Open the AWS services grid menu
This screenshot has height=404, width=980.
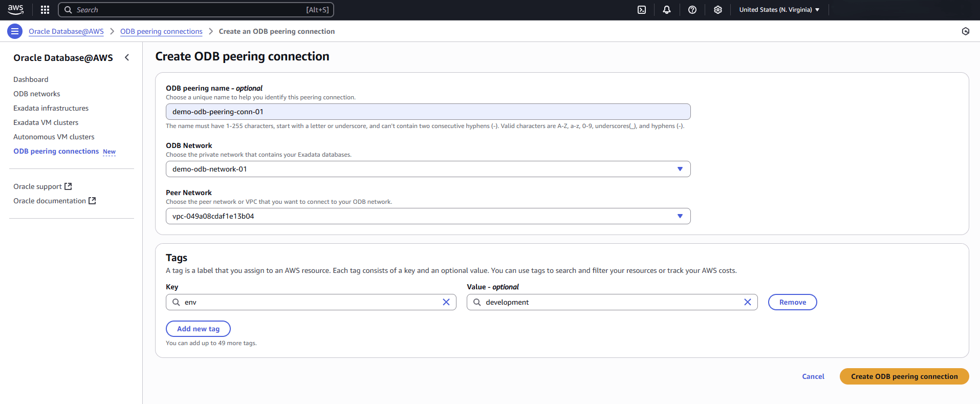pyautogui.click(x=45, y=10)
